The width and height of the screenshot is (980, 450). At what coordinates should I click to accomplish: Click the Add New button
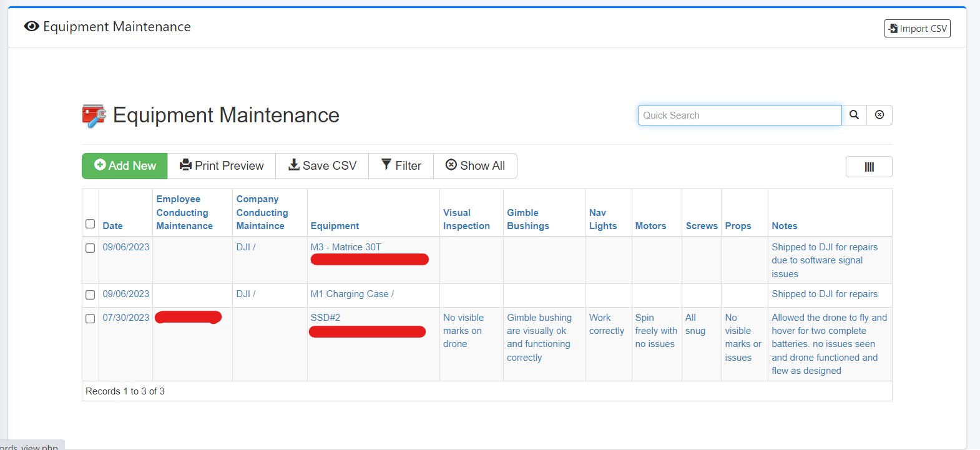pos(125,166)
